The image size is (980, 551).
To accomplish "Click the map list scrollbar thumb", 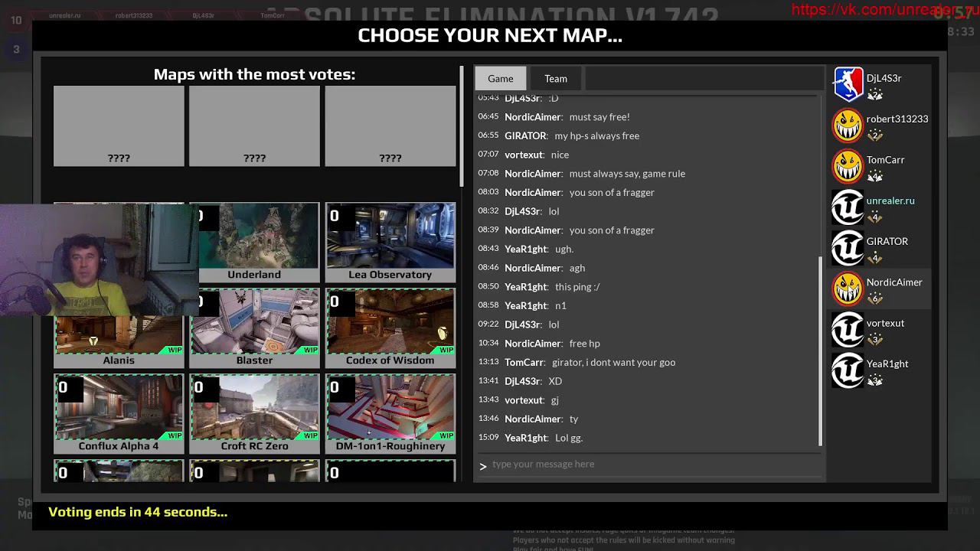I will [462, 126].
